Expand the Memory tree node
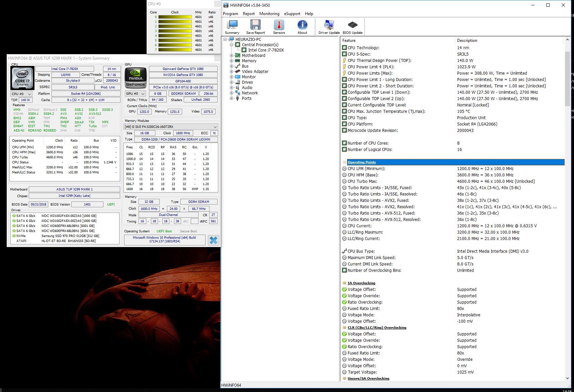 (x=231, y=61)
